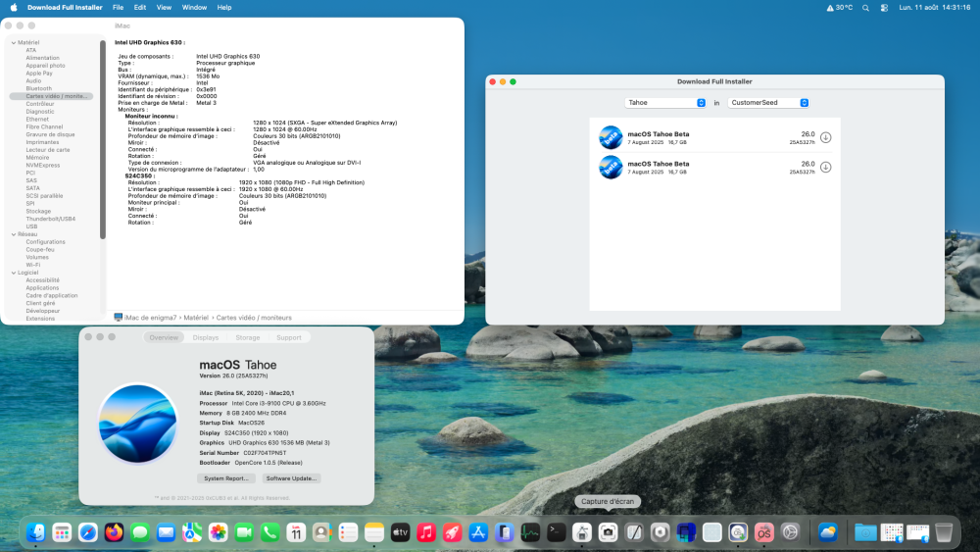Open the CustomerSeed catalog dropdown

[x=768, y=103]
